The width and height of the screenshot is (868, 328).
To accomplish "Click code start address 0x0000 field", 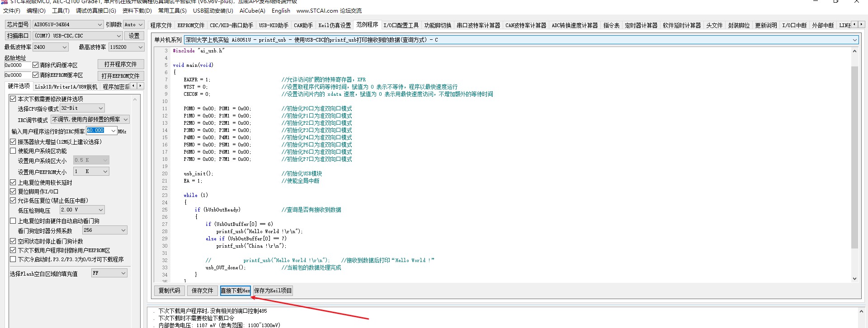I will [x=18, y=65].
